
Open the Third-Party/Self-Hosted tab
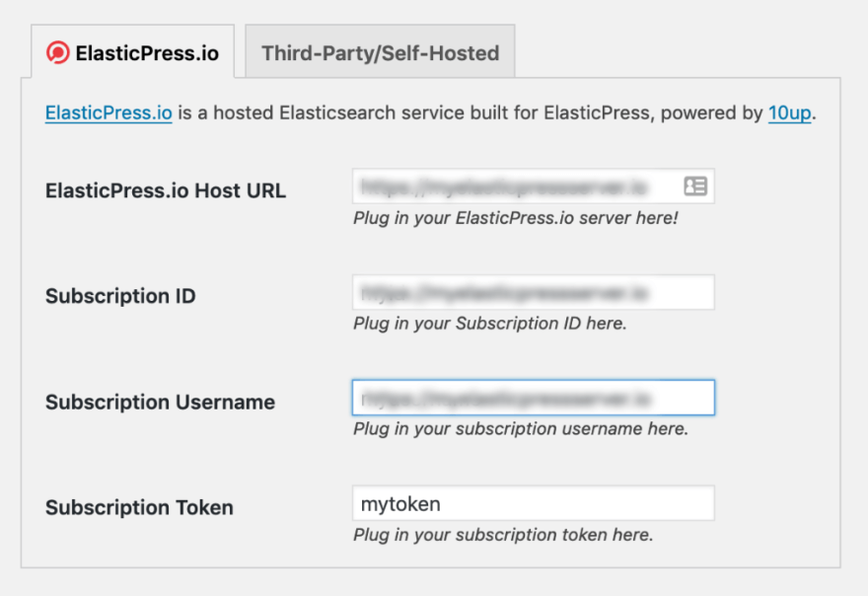click(x=380, y=51)
